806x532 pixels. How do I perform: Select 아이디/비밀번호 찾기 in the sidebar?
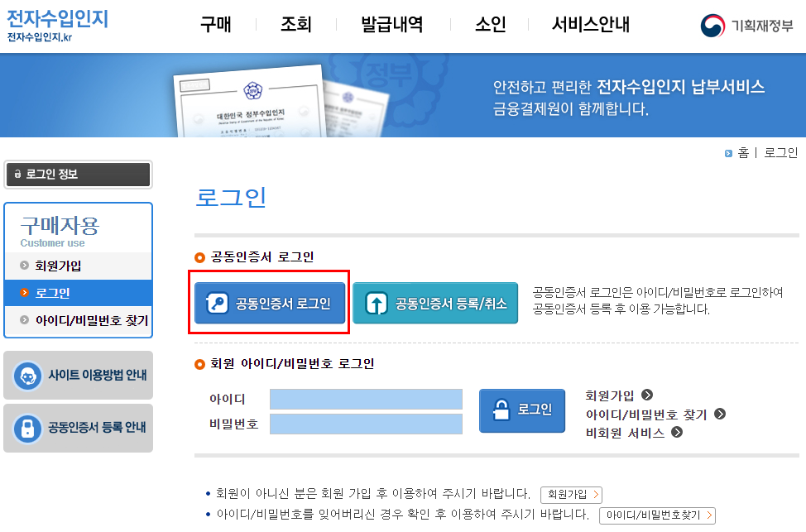[x=78, y=320]
